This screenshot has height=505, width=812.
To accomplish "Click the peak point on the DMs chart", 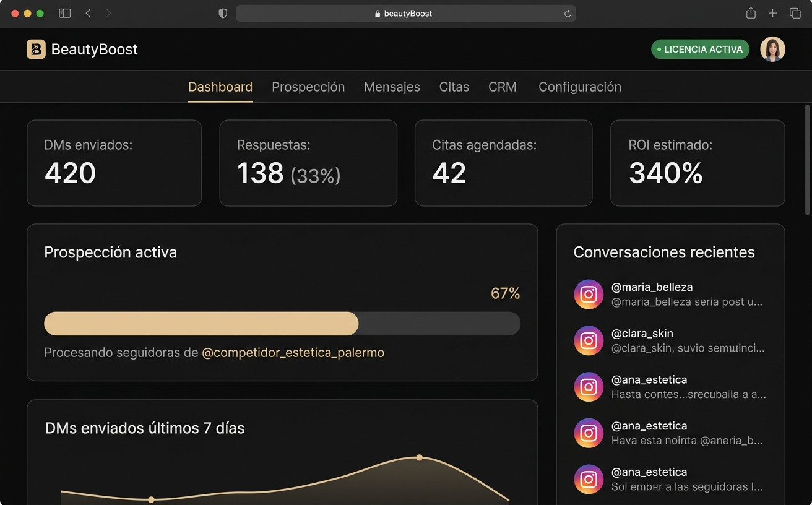I will click(420, 458).
